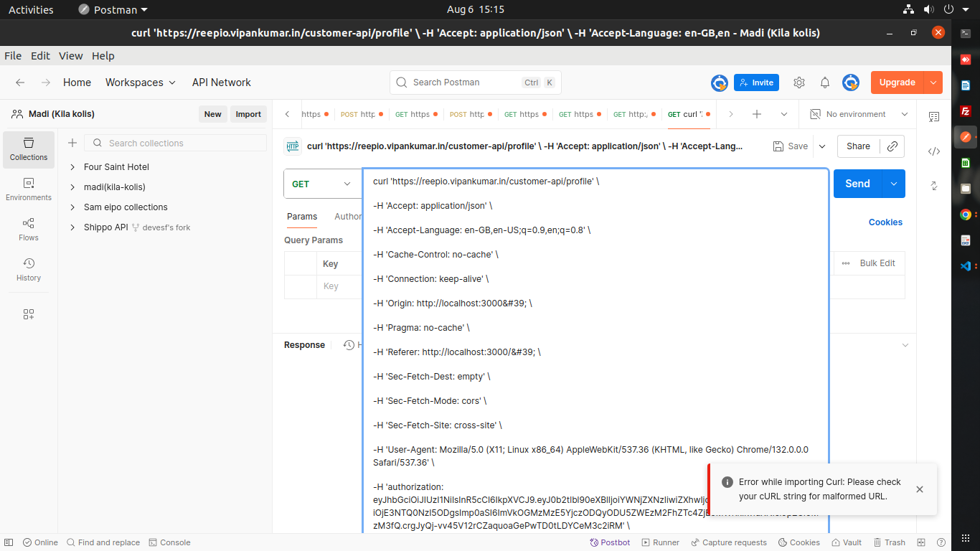Expand the Sam eipo collections folder
Screen dimensions: 980x551
(x=72, y=207)
